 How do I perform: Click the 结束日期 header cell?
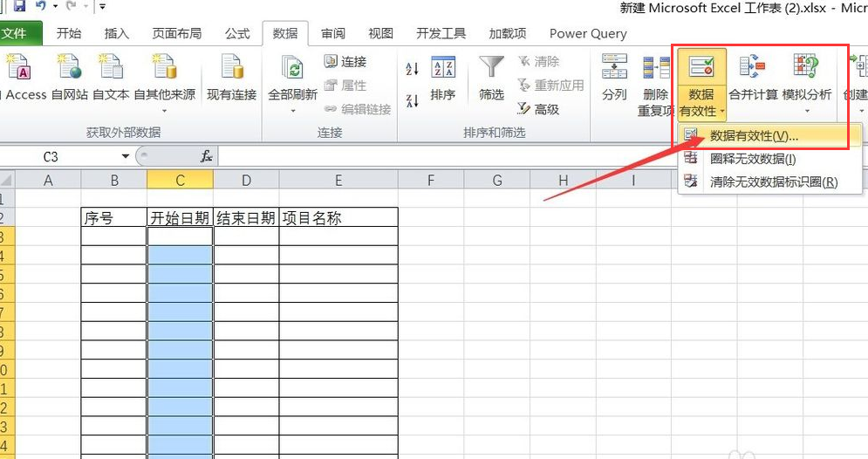246,217
